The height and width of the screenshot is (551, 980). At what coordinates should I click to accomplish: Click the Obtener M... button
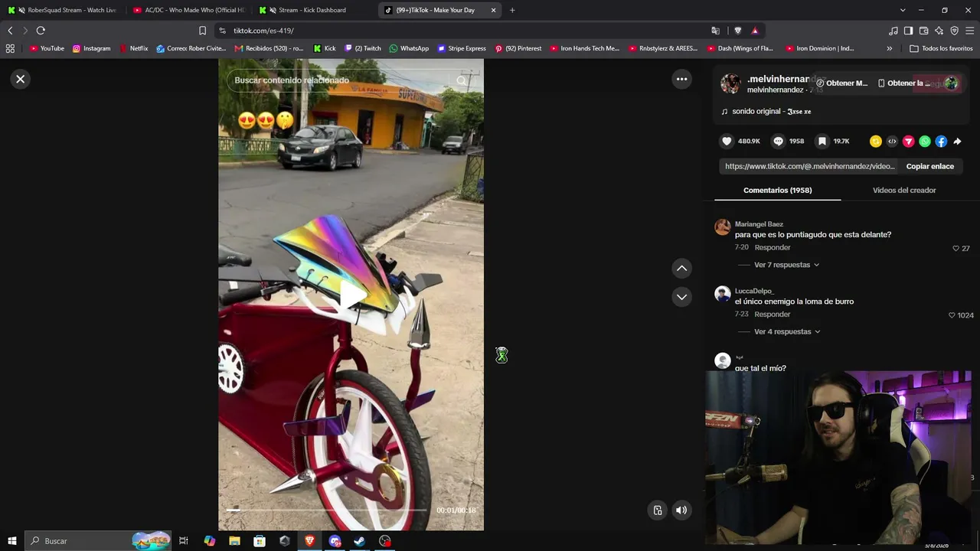click(x=842, y=83)
